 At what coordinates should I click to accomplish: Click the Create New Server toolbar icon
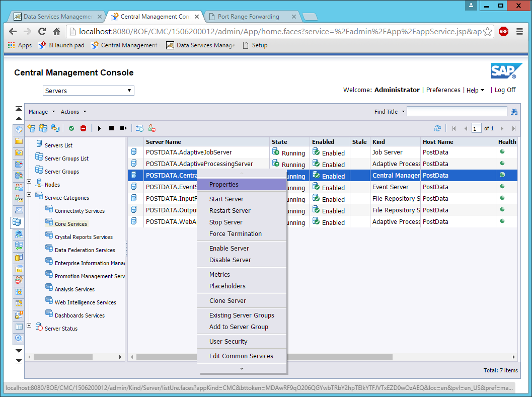(x=32, y=128)
